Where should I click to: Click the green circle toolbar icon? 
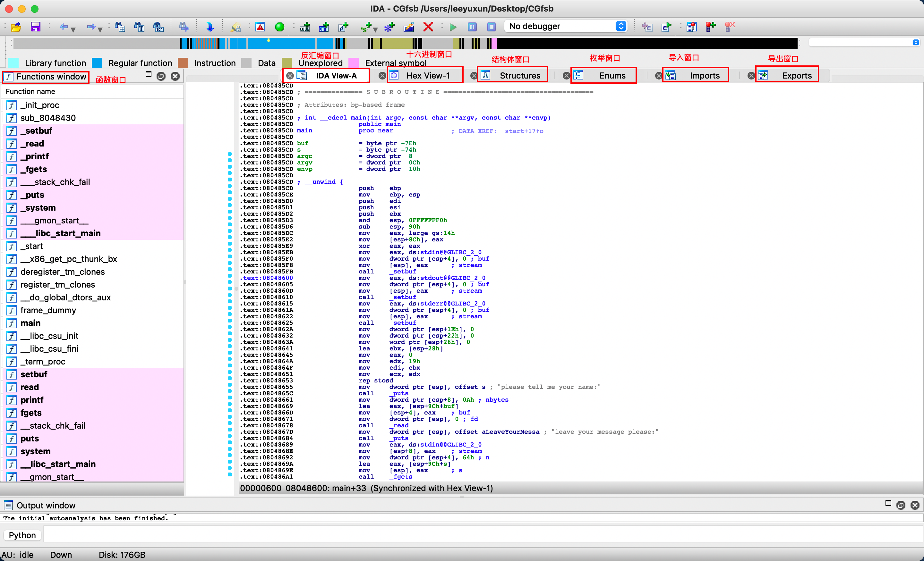tap(279, 27)
